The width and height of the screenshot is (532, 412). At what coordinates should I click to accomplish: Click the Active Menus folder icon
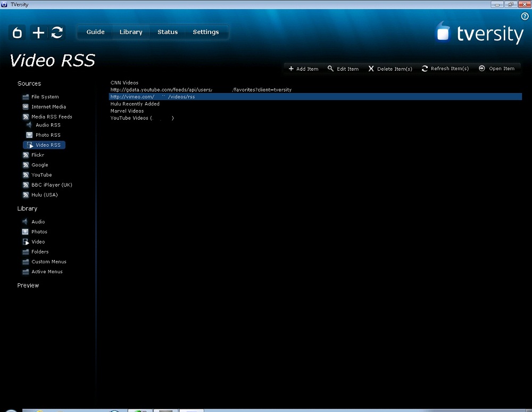pyautogui.click(x=26, y=272)
